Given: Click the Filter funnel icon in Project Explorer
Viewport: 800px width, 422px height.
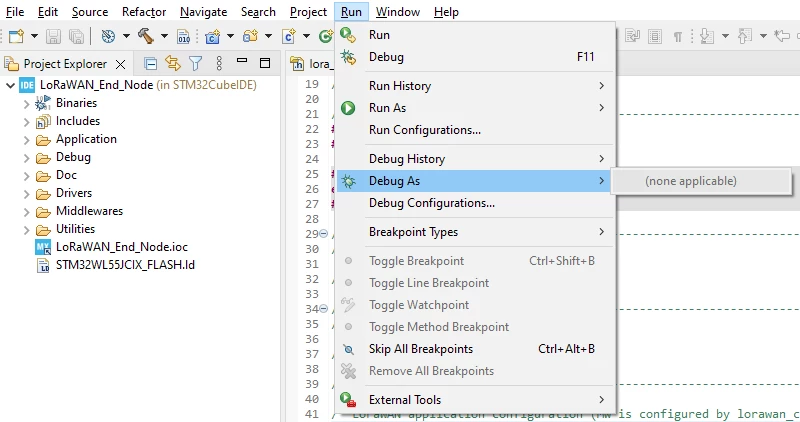Looking at the screenshot, I should pos(195,63).
